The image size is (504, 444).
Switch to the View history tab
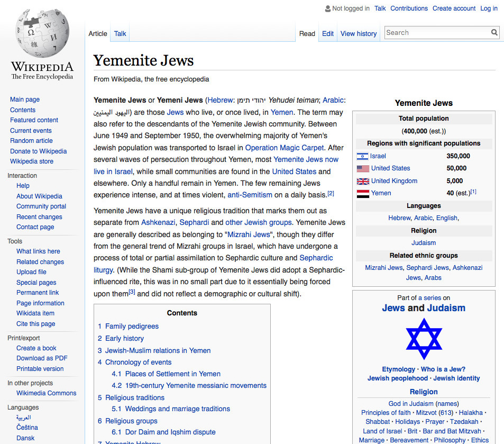358,33
